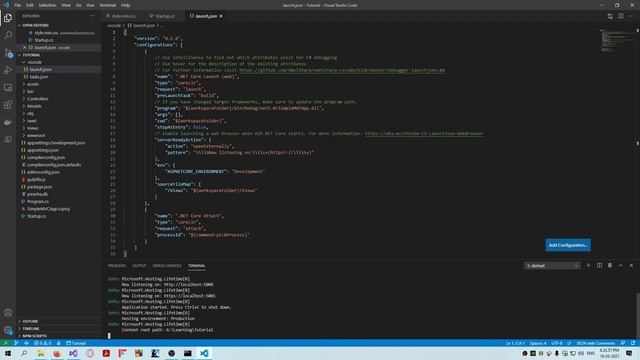Open Windows Start menu
640x360 pixels.
(x=8, y=353)
